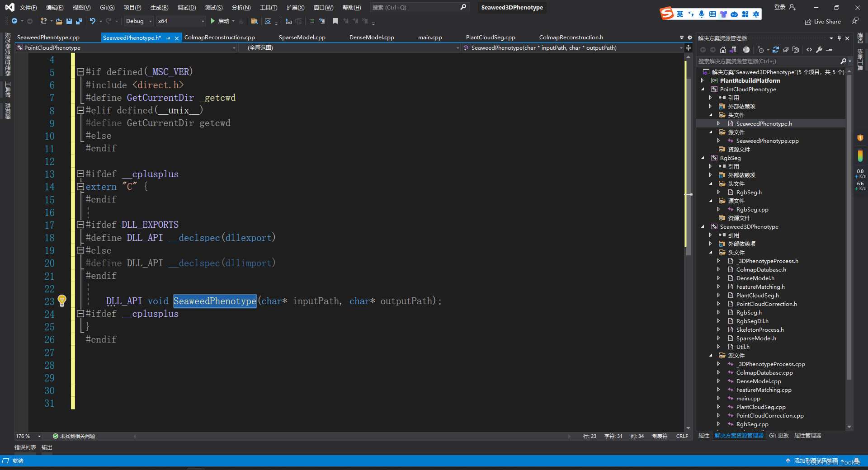Click the feedback icon next to Live Share
868x470 pixels.
855,21
